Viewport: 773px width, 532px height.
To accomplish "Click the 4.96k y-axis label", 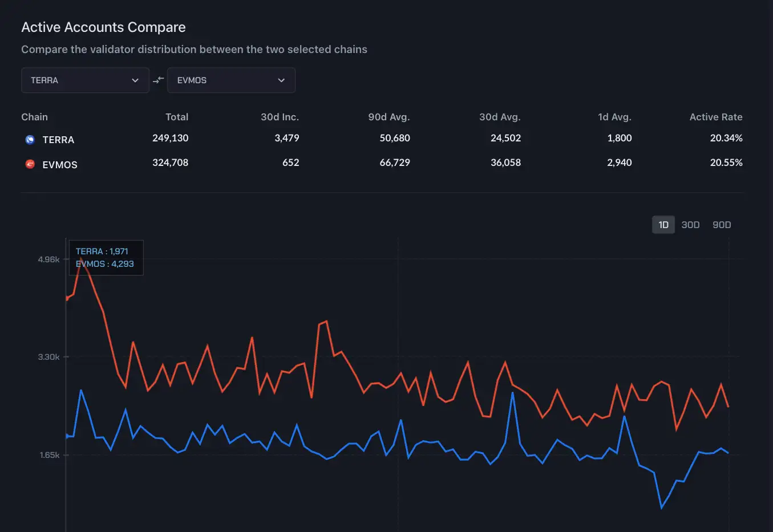I will pos(48,259).
